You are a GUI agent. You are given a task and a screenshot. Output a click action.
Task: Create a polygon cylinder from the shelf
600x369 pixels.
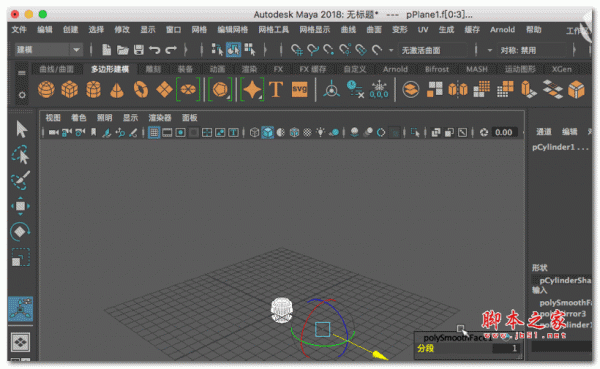click(93, 90)
